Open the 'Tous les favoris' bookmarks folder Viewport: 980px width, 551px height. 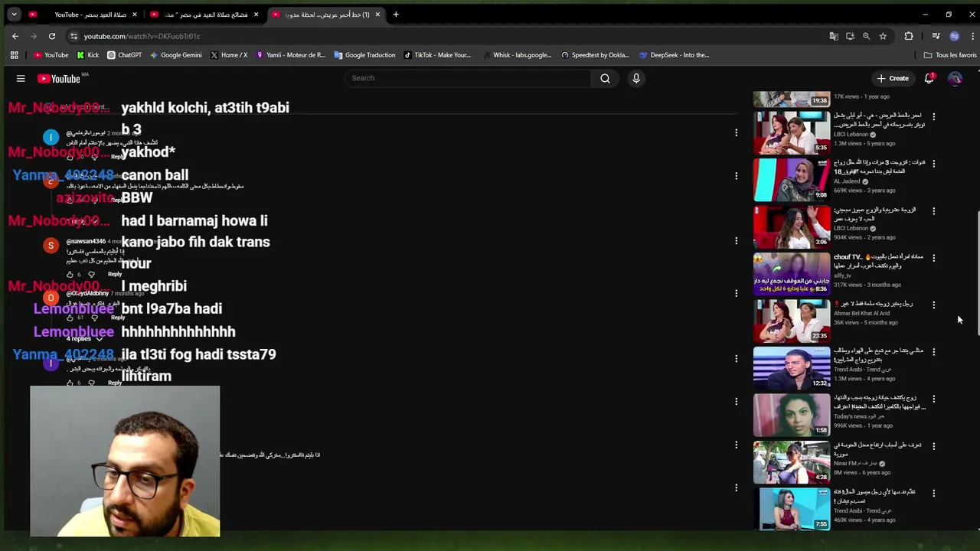click(x=950, y=55)
